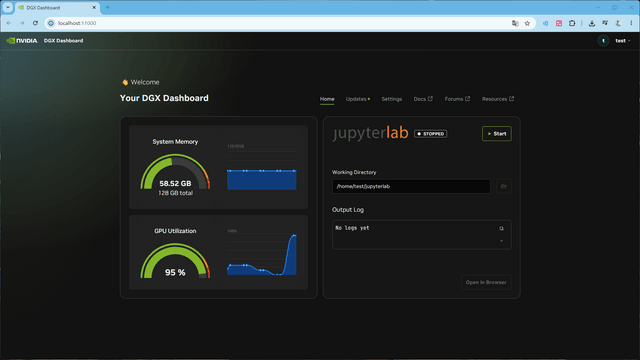Open the Forums external link
Image resolution: width=640 pixels, height=360 pixels.
(457, 99)
